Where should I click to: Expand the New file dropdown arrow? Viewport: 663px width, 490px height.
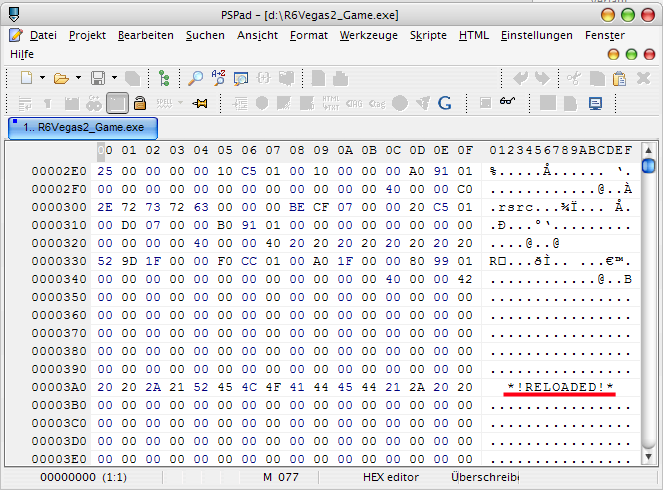(x=42, y=77)
